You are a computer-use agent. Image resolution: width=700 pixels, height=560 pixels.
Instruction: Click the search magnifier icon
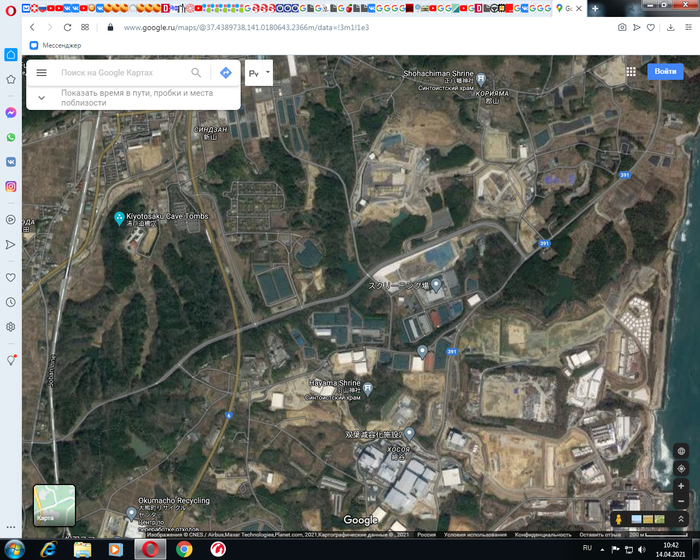coord(196,72)
